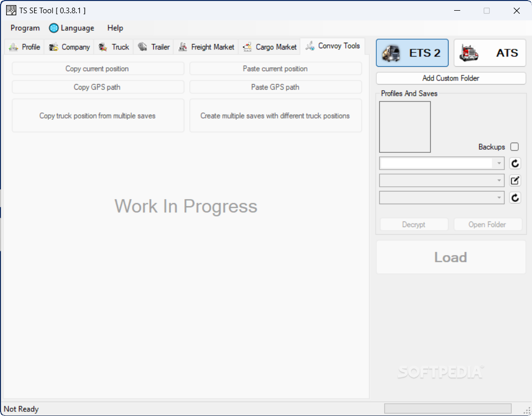Open the Program menu
The image size is (532, 416).
pyautogui.click(x=25, y=28)
